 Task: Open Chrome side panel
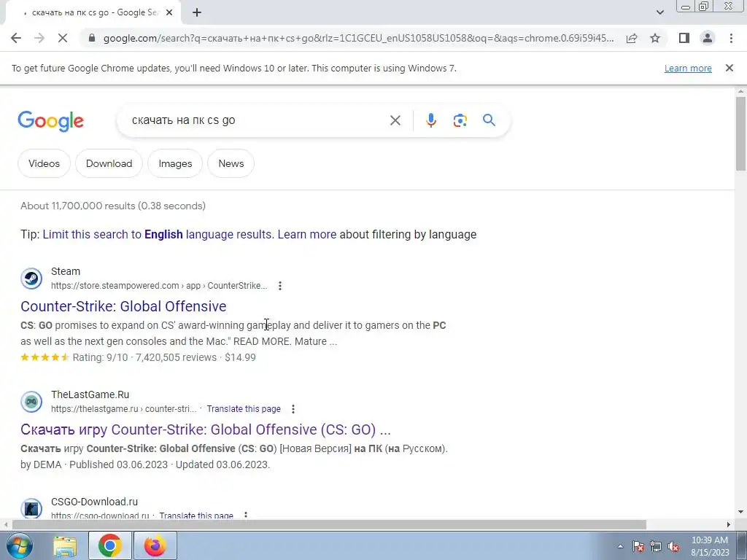pos(684,38)
